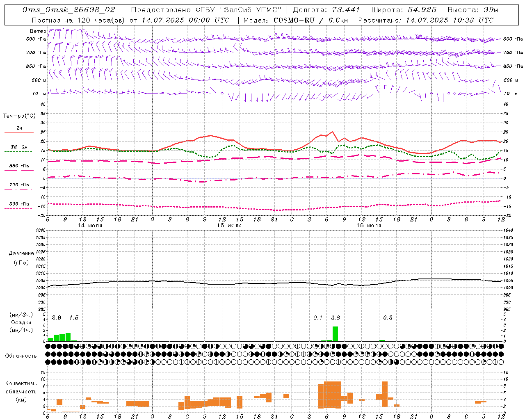Click the (мм/3ч.) units label

coord(21,315)
